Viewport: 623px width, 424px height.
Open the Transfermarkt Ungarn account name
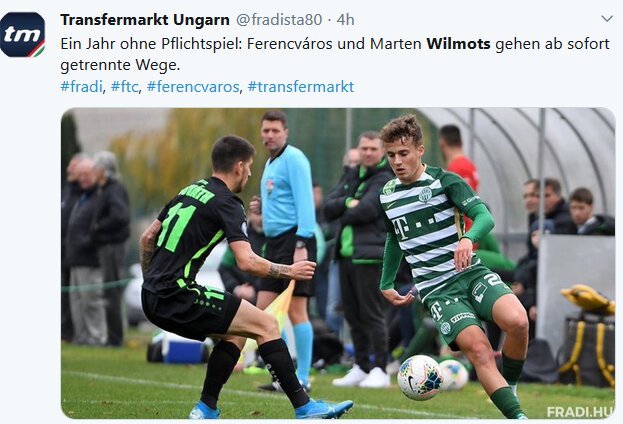click(x=145, y=19)
